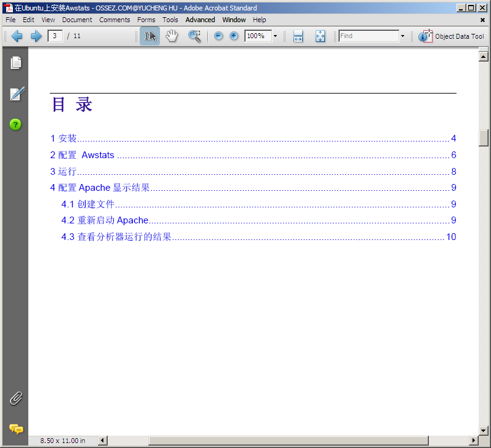Click the horizontal scrollbar right arrow
This screenshot has width=491, height=448.
tap(474, 441)
